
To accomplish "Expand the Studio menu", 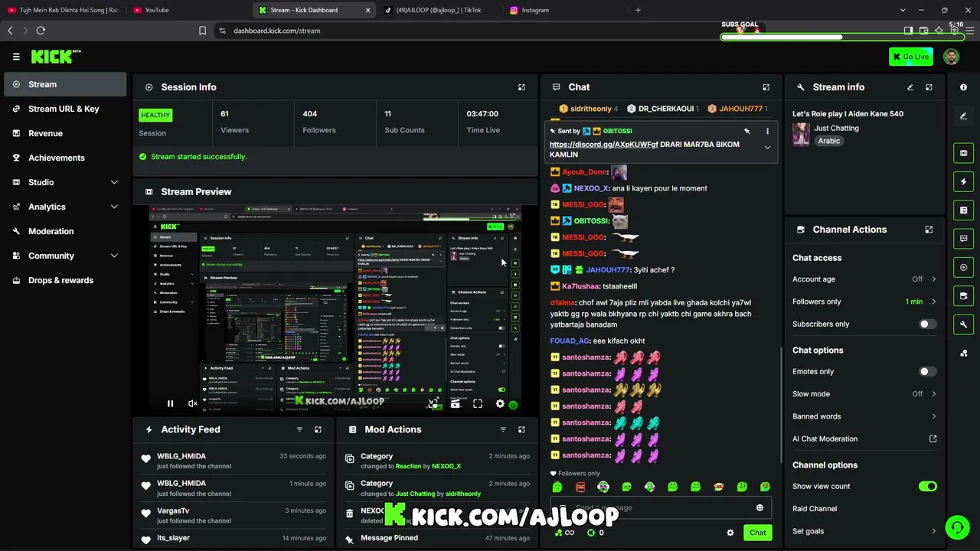I will pos(65,182).
